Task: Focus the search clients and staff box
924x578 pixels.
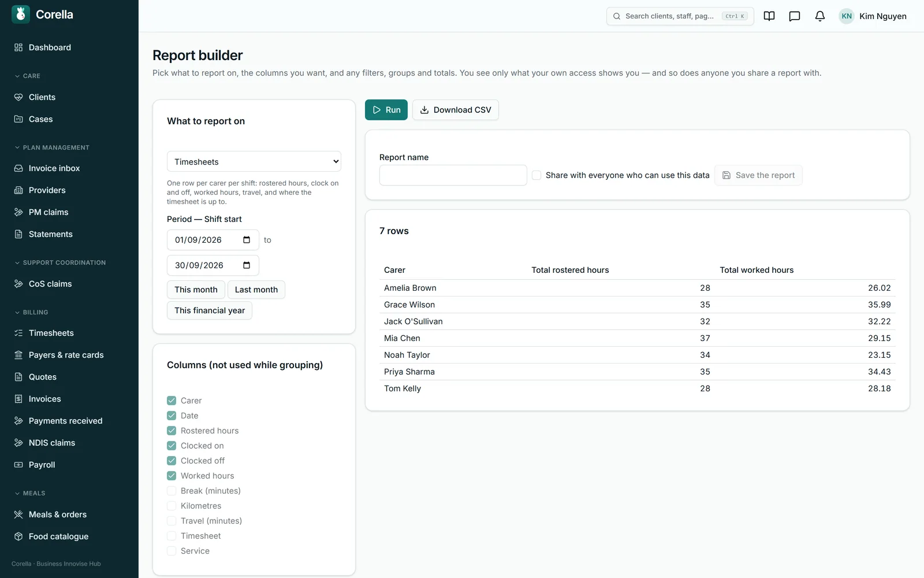Action: point(680,16)
